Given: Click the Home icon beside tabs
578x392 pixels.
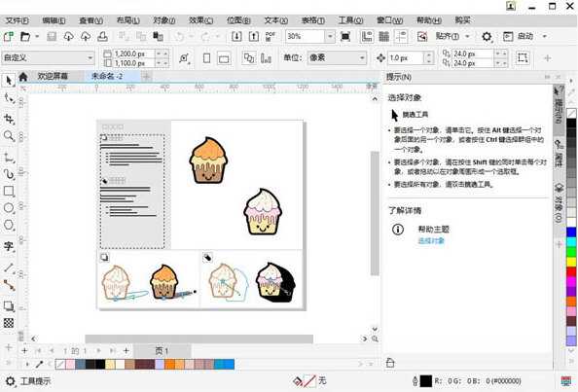Looking at the screenshot, I should click(22, 77).
